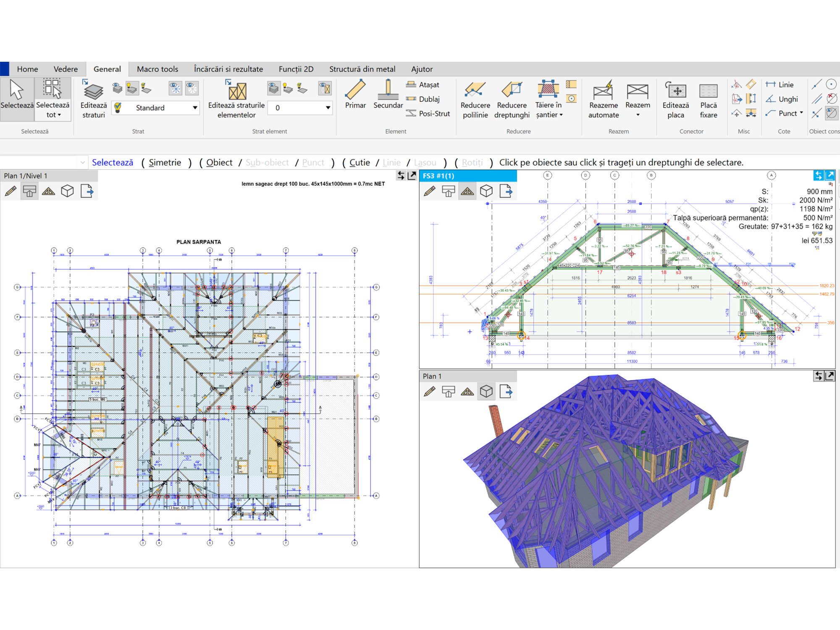Select the Secundar element tool
Image resolution: width=840 pixels, height=630 pixels.
coord(388,89)
